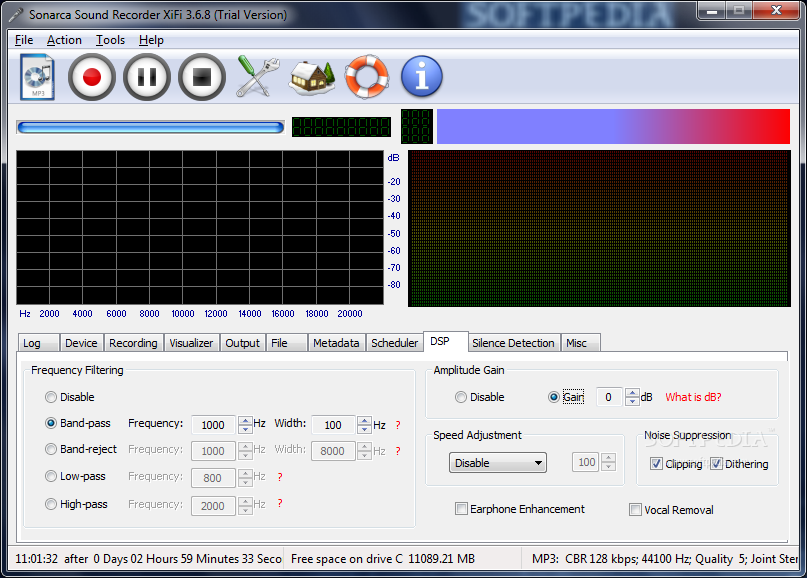Click the blue recording progress bar
The width and height of the screenshot is (807, 578).
coord(150,127)
